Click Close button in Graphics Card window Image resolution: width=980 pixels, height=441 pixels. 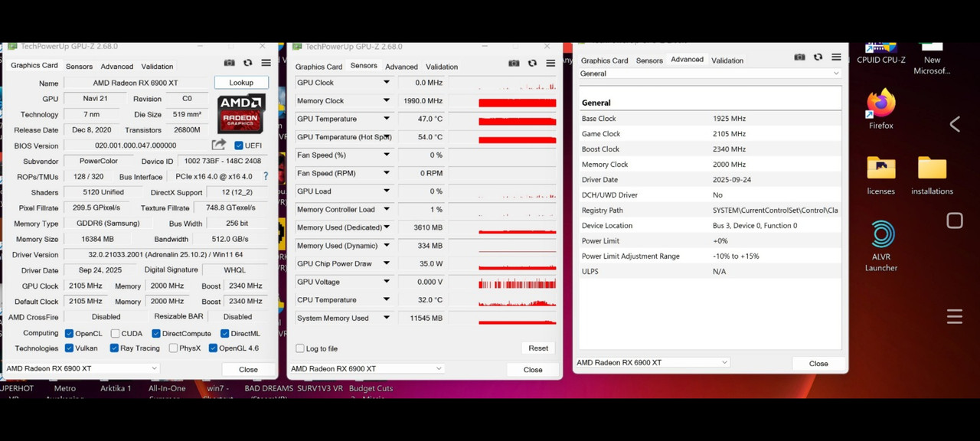pos(248,369)
